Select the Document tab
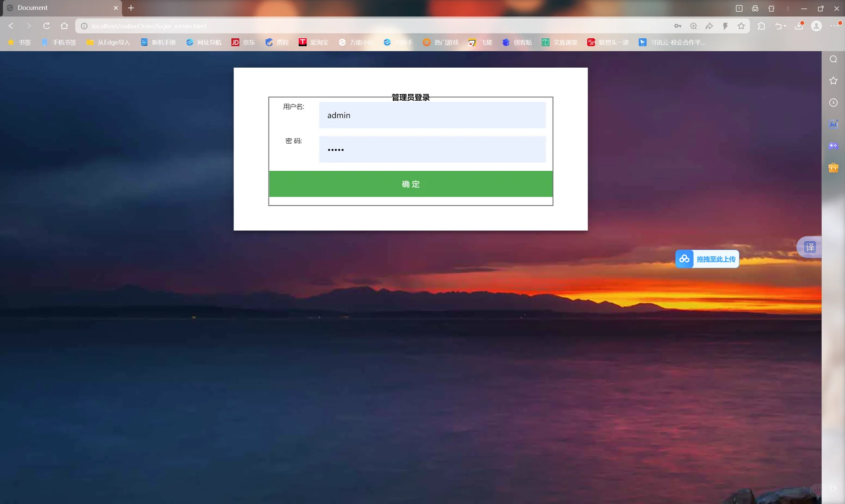Screen dimensions: 845x504 pyautogui.click(x=56, y=8)
